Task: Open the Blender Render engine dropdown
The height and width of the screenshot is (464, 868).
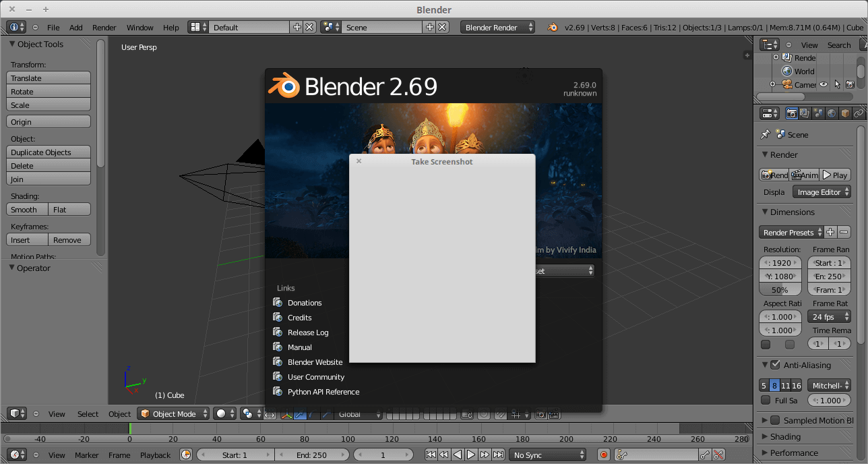Action: (x=497, y=27)
